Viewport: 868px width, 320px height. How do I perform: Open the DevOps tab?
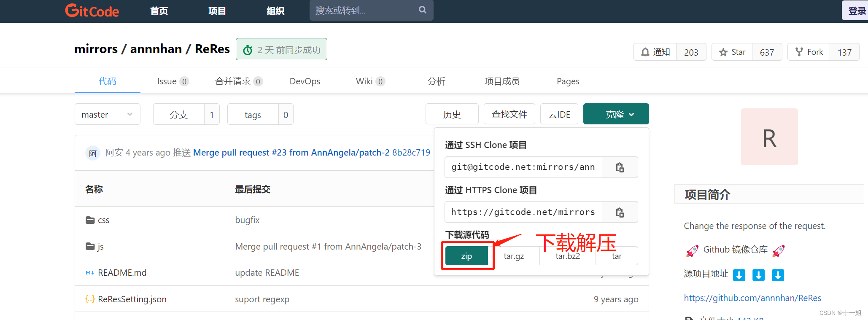coord(305,81)
